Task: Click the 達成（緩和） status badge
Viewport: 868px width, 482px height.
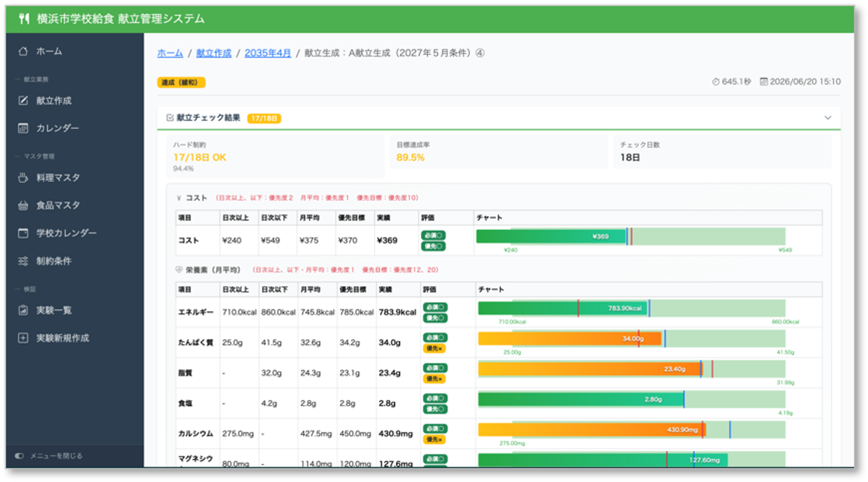Action: point(181,82)
